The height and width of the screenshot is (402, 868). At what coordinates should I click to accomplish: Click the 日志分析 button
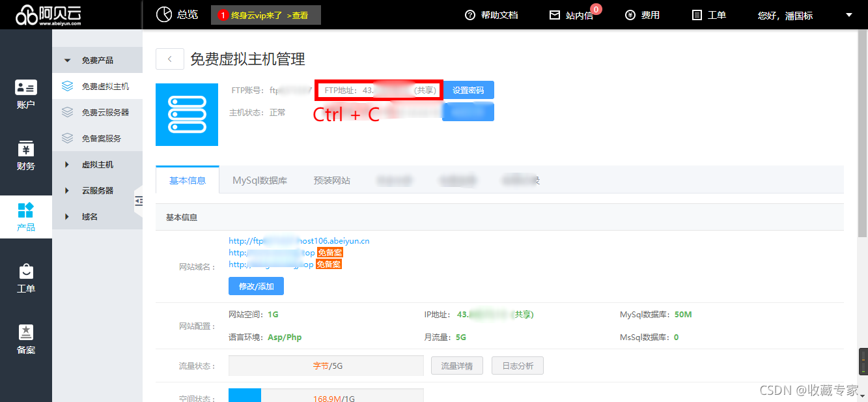pyautogui.click(x=518, y=366)
